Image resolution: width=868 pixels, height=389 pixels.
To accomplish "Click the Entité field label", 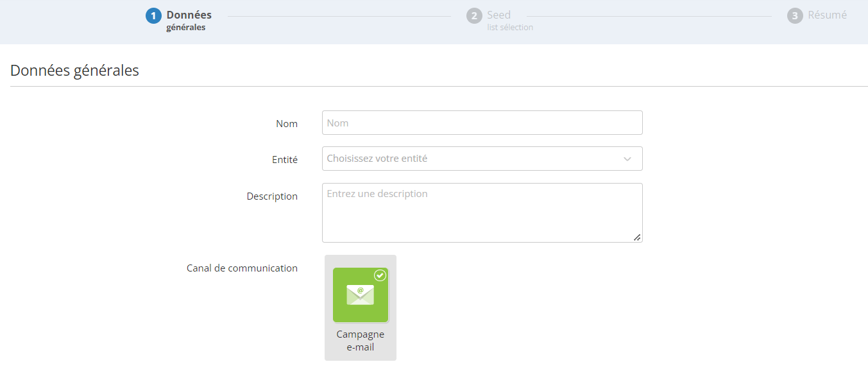I will 285,160.
